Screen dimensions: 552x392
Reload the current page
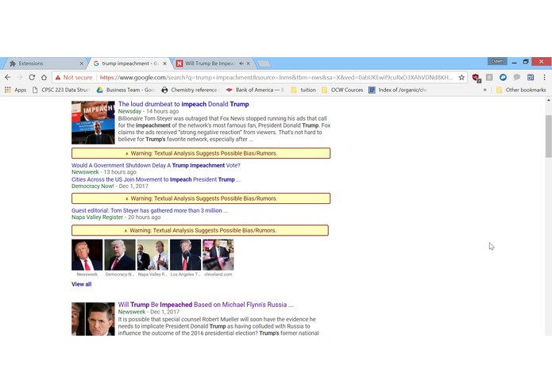pyautogui.click(x=32, y=77)
